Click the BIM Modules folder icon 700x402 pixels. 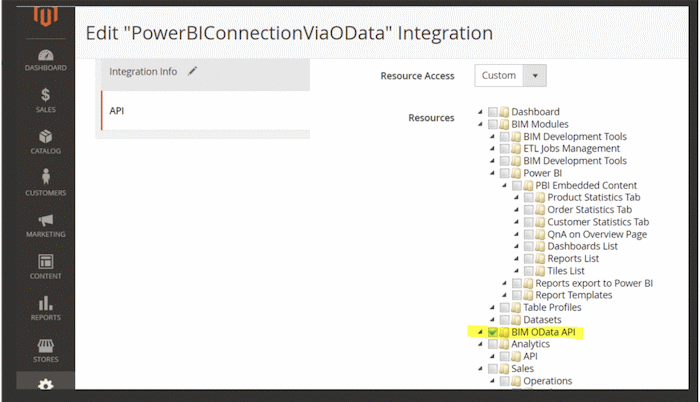504,124
